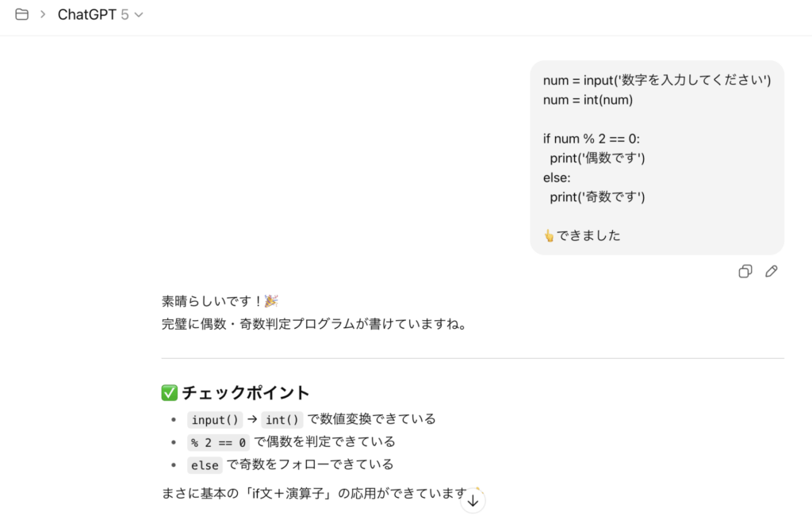Viewport: 812px width, 527px height.
Task: Click the int() inline code chip
Action: (x=282, y=419)
